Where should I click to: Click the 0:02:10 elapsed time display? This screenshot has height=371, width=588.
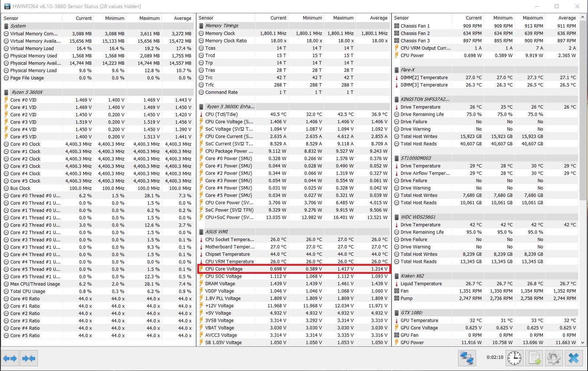click(495, 357)
